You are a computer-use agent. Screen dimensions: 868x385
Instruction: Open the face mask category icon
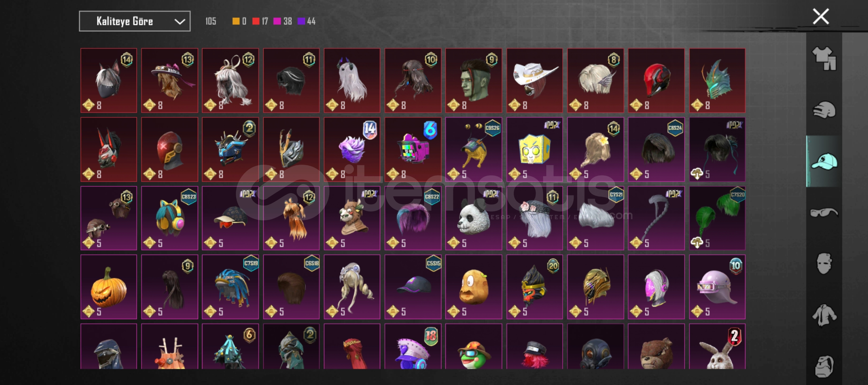coord(824,263)
